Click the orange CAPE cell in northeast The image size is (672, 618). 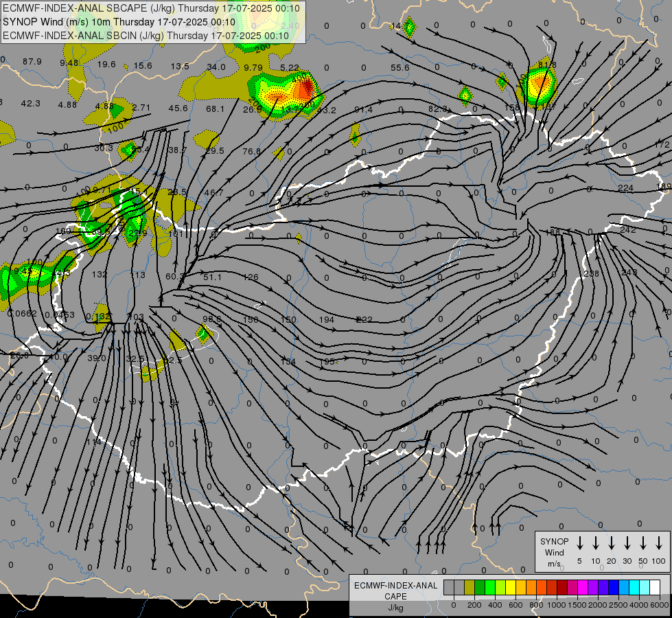click(541, 82)
